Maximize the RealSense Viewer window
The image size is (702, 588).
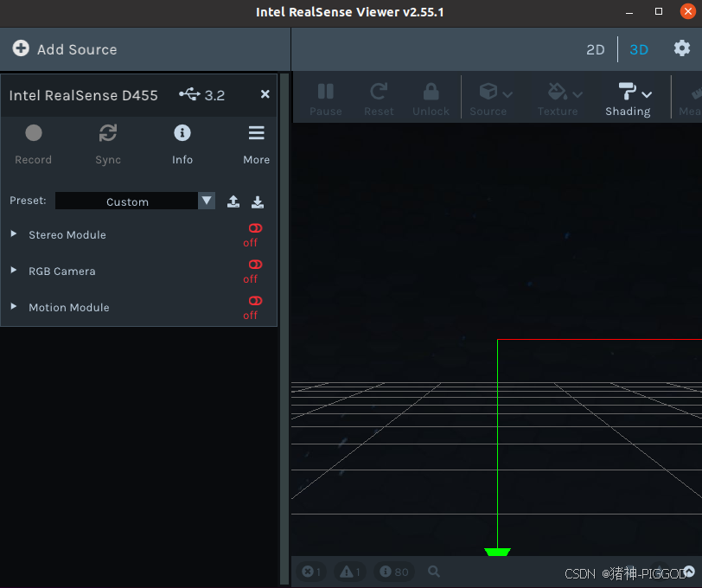click(659, 11)
